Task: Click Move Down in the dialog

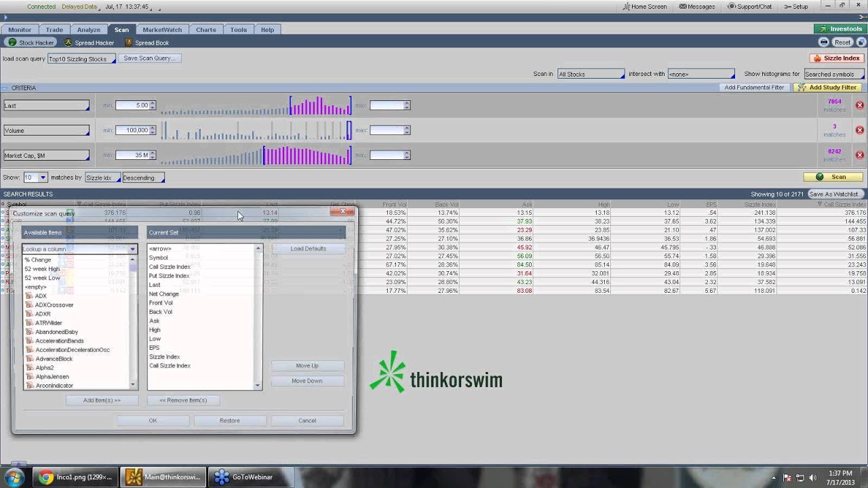Action: coord(307,381)
